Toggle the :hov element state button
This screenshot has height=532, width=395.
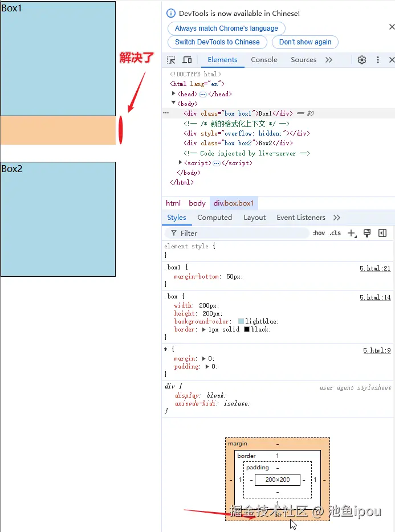point(319,233)
